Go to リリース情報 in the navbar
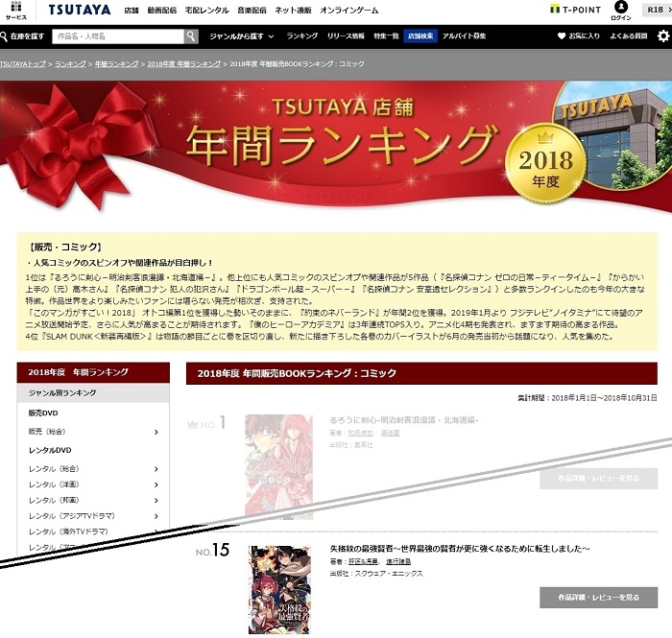Image resolution: width=672 pixels, height=638 pixels. click(346, 35)
